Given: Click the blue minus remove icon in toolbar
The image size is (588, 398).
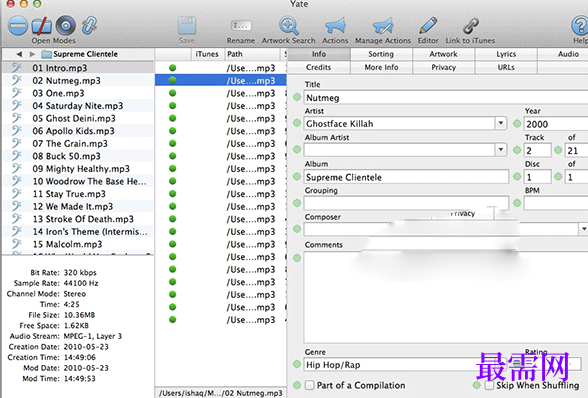Looking at the screenshot, I should click(x=18, y=26).
